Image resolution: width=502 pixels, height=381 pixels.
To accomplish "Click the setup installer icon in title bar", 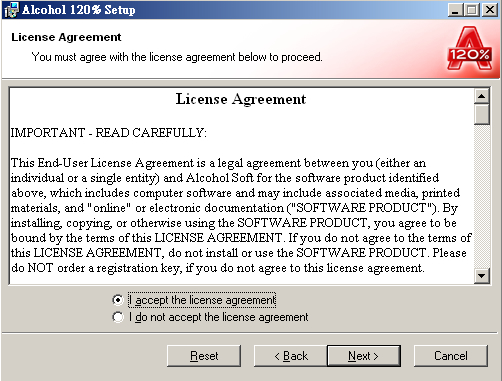I will pos(11,10).
